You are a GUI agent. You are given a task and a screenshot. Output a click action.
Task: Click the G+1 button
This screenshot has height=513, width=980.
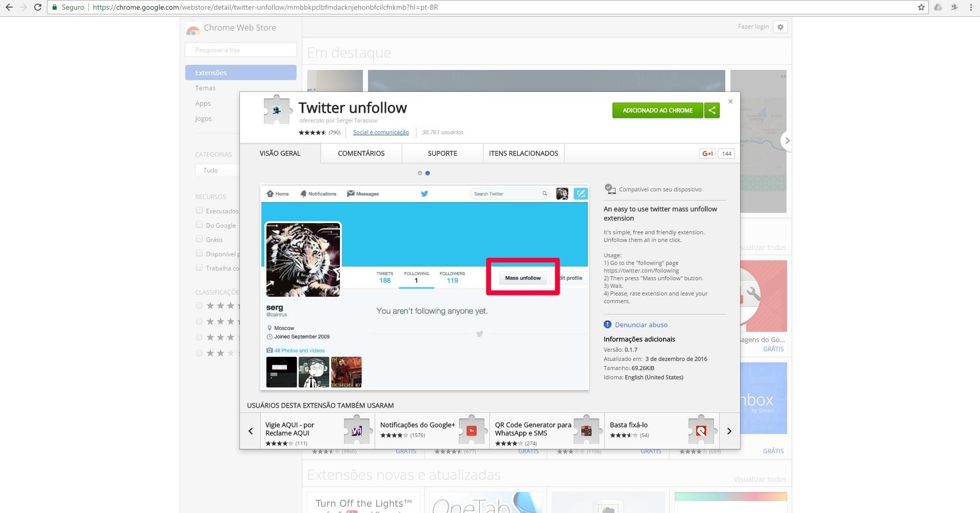pyautogui.click(x=707, y=154)
